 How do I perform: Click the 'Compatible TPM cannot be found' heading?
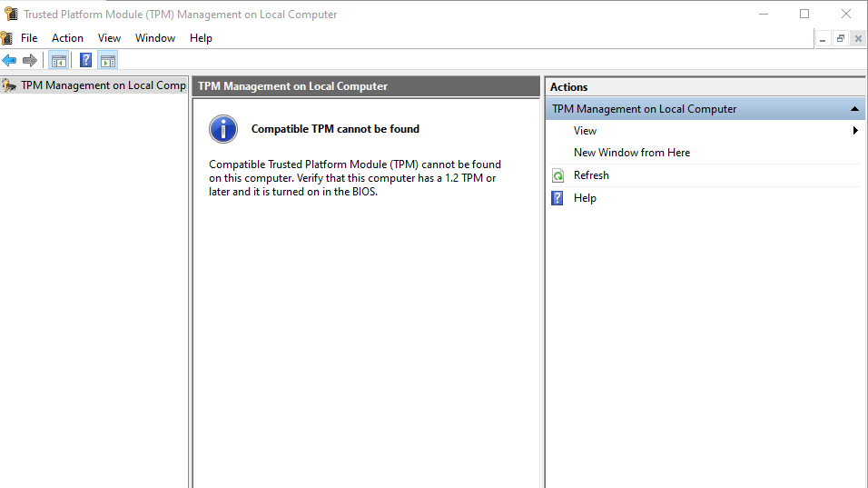[x=335, y=129]
